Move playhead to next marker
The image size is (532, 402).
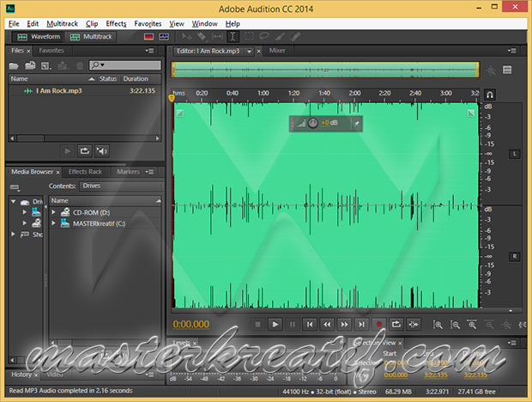click(362, 325)
